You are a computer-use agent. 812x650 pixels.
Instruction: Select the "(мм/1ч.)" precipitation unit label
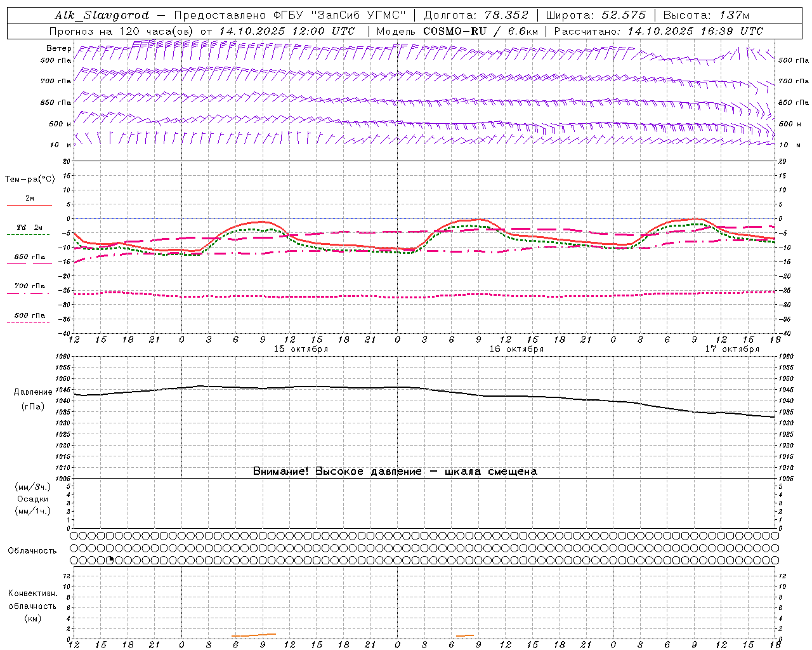tap(33, 511)
